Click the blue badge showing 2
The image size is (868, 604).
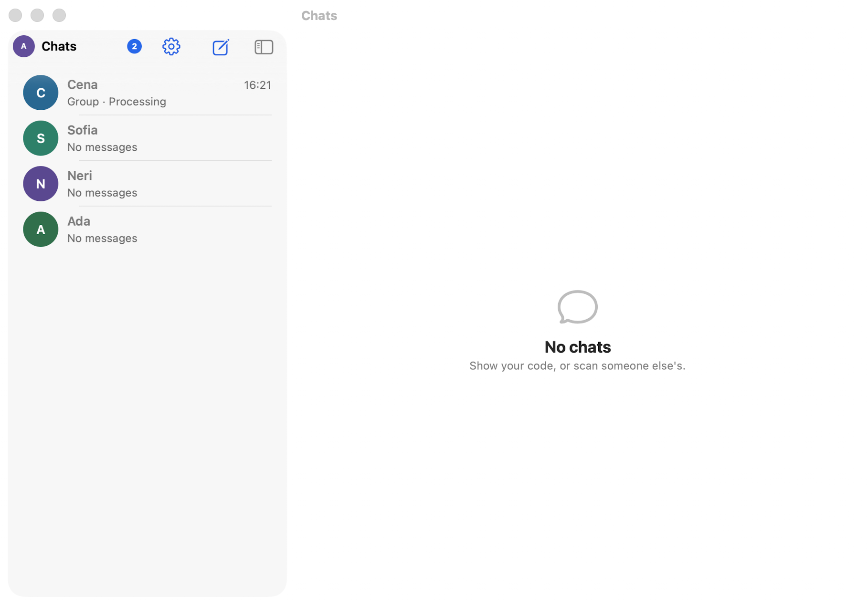pos(134,46)
